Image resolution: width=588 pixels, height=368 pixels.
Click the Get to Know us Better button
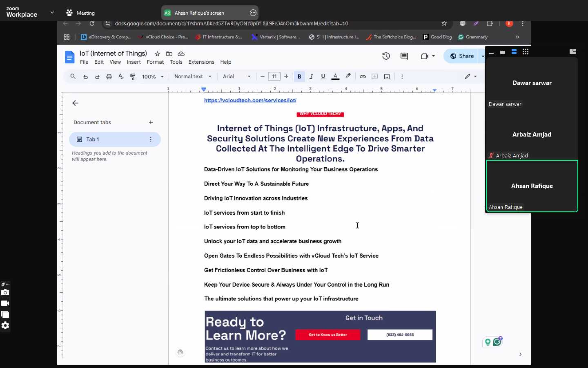(328, 334)
